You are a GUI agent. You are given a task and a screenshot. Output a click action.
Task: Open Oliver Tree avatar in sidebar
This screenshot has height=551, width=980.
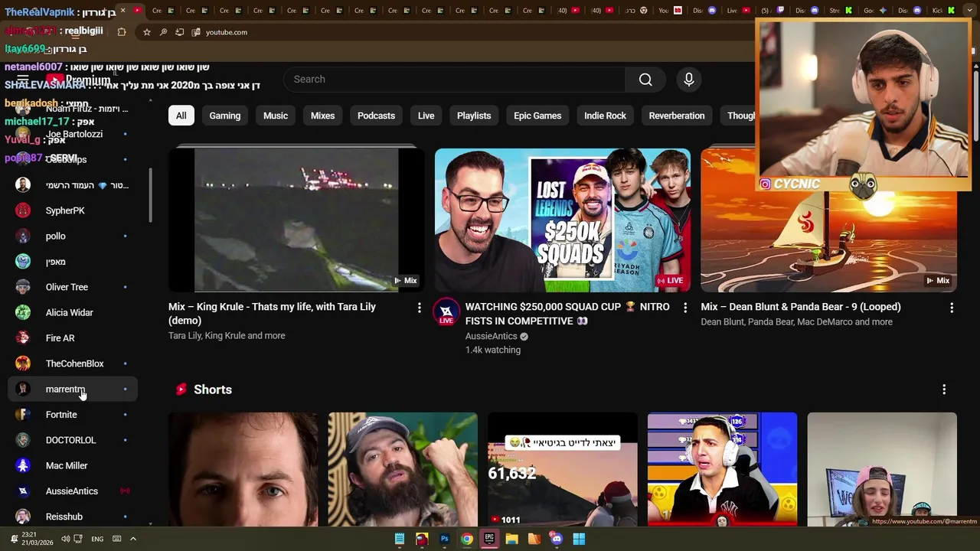point(23,287)
